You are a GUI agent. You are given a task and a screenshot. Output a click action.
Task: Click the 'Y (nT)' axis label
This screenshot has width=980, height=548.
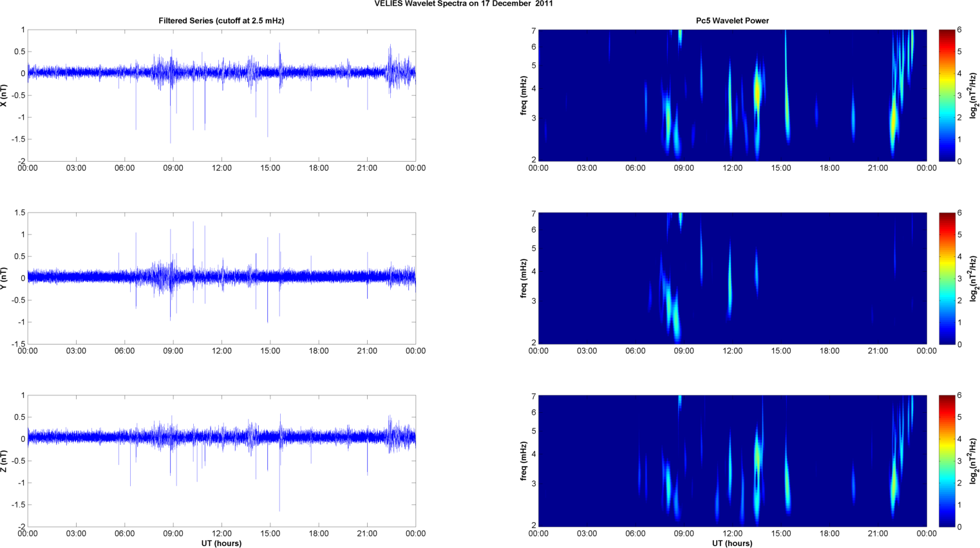click(5, 278)
